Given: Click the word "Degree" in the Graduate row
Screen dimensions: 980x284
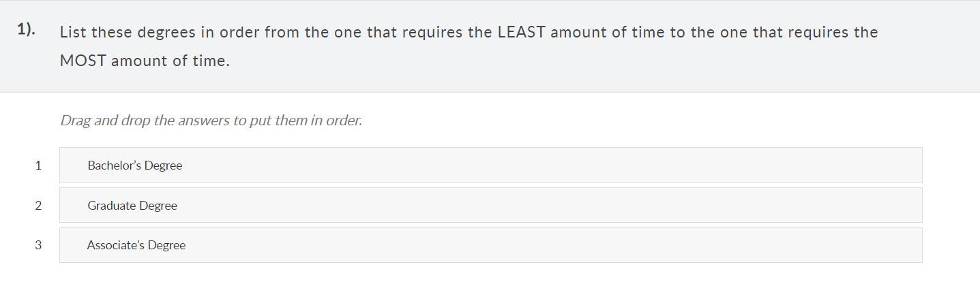Looking at the screenshot, I should pos(158,206).
